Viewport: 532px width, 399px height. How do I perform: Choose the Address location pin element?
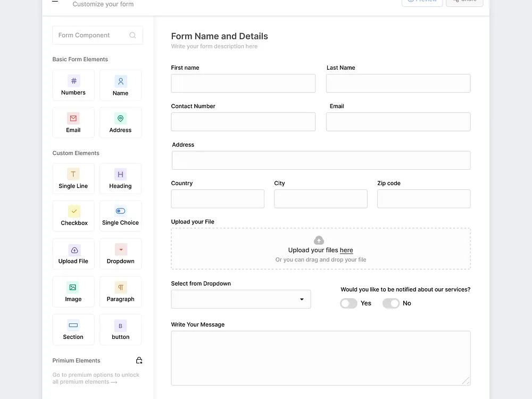click(x=121, y=119)
